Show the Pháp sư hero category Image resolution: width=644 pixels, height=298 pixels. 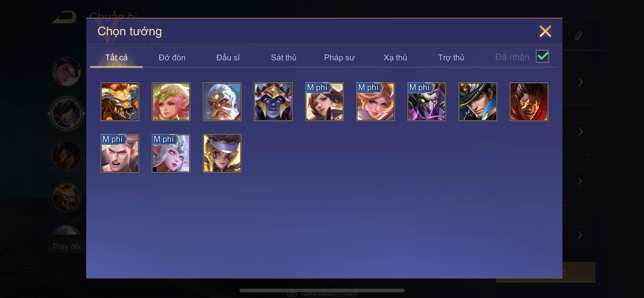(x=339, y=58)
